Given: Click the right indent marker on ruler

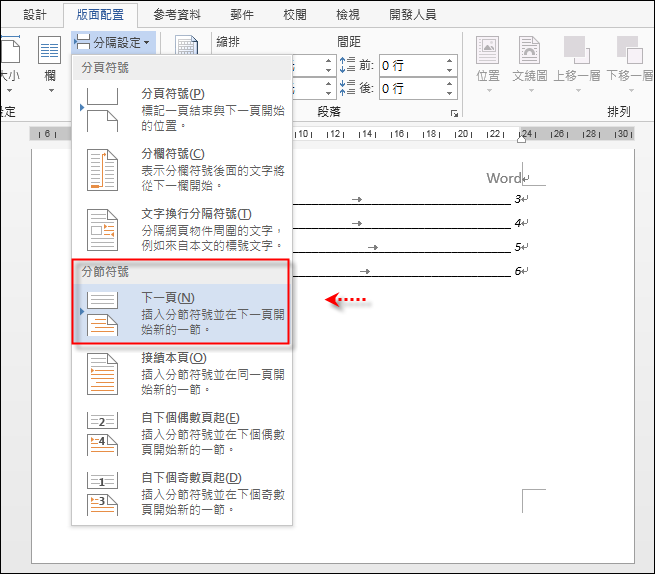Looking at the screenshot, I should pos(521,139).
